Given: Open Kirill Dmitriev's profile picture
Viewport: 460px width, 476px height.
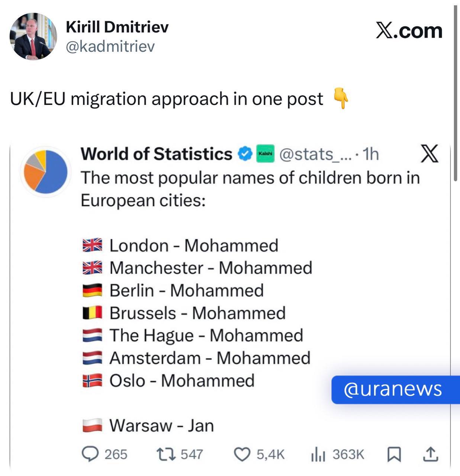Looking at the screenshot, I should point(33,36).
